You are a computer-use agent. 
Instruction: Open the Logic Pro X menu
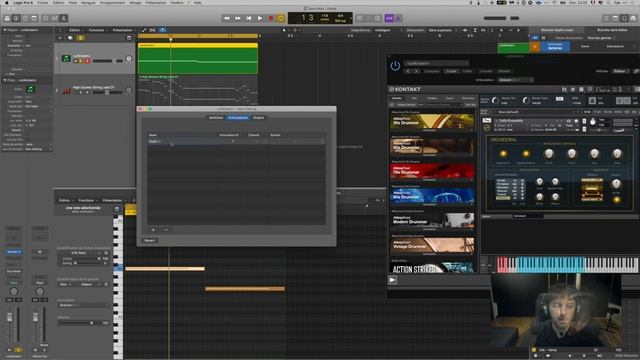[23, 2]
